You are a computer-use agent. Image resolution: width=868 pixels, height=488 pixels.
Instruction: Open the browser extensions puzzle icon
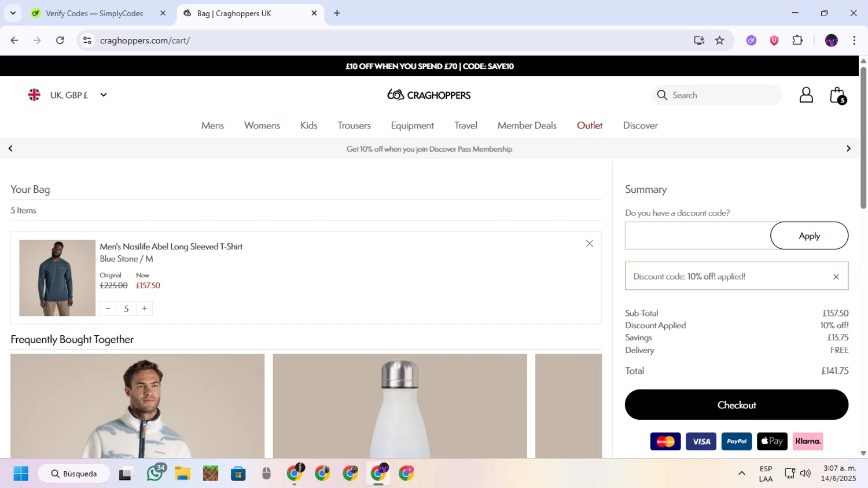point(797,41)
